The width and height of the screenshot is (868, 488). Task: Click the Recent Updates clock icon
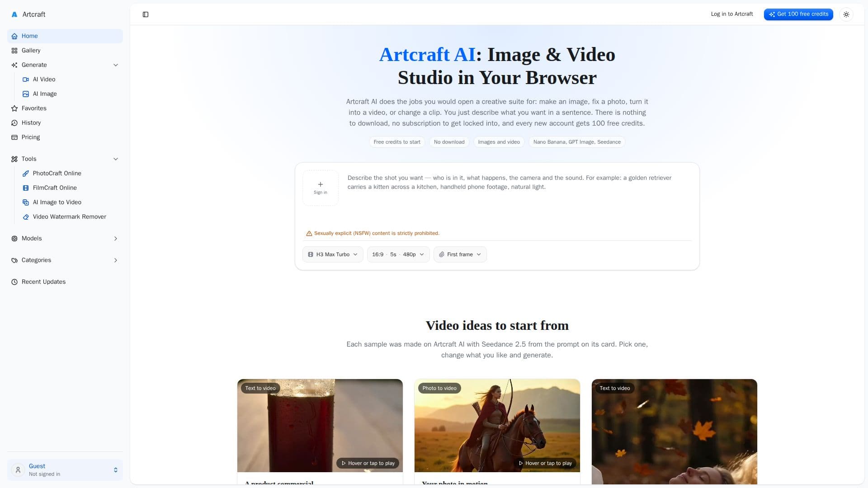[14, 282]
